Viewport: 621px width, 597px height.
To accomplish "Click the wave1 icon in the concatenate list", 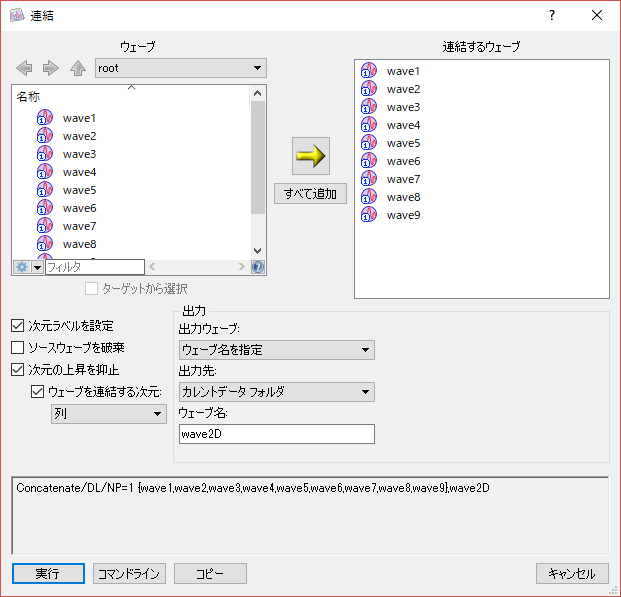I will tap(369, 71).
